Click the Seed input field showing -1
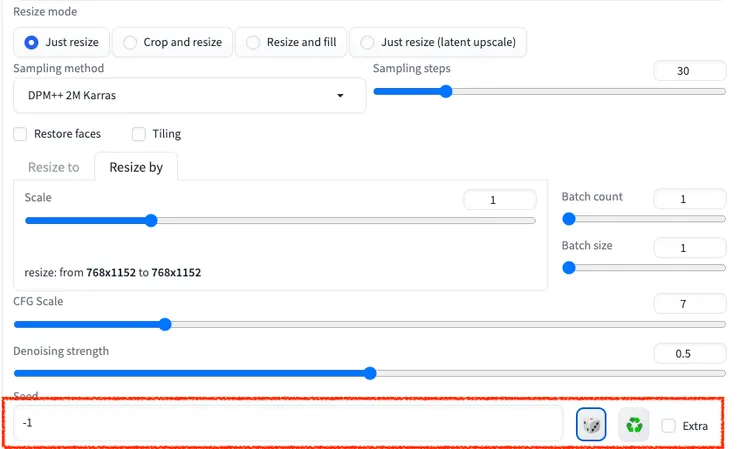This screenshot has width=740, height=449. click(x=288, y=423)
